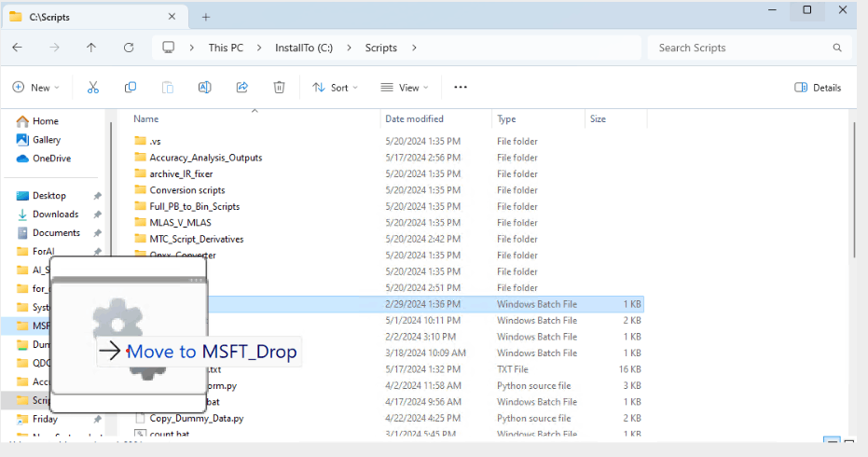The image size is (868, 457).
Task: Expand chevron after InstallTo (C:)
Action: click(x=349, y=48)
